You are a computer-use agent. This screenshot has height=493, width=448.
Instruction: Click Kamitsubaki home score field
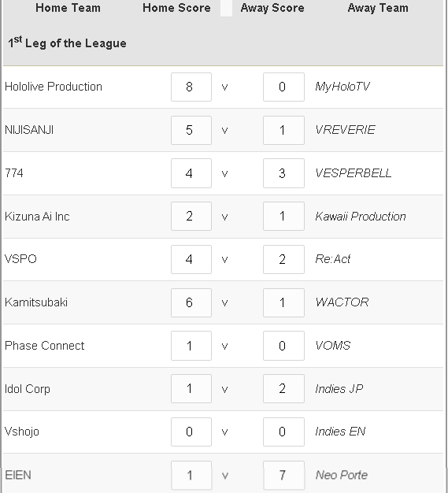191,302
